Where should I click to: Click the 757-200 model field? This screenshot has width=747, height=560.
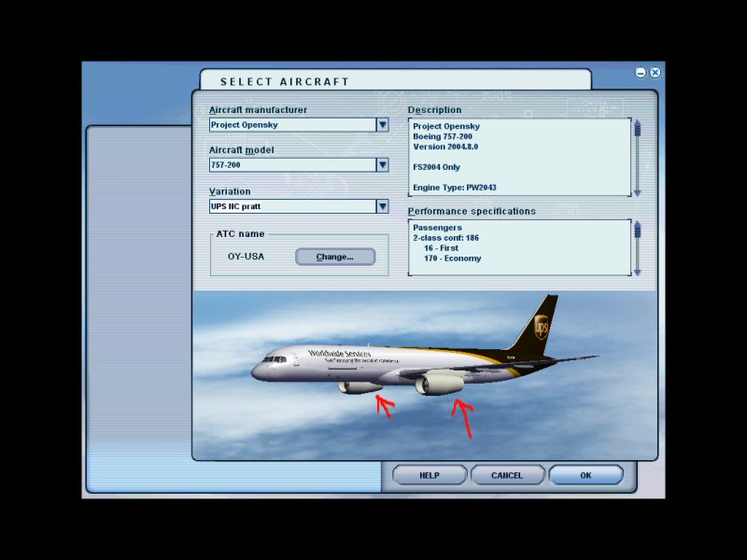coord(292,165)
